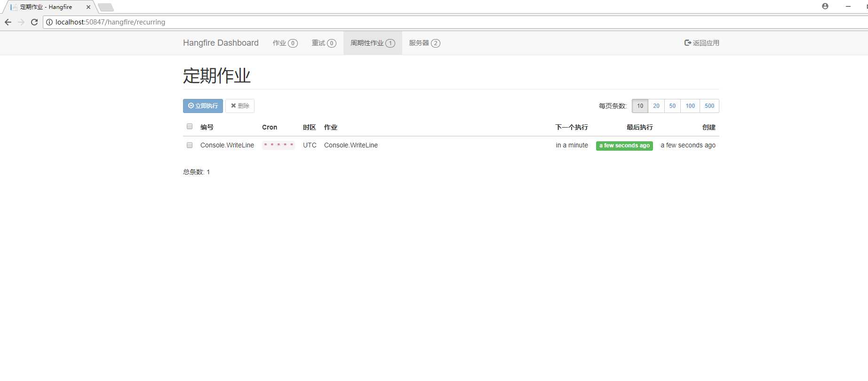Image resolution: width=868 pixels, height=381 pixels.
Task: Open a new browser tab
Action: pos(106,7)
